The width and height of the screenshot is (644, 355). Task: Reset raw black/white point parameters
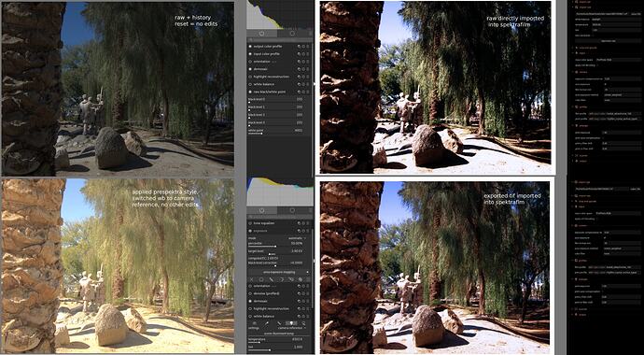(x=303, y=92)
